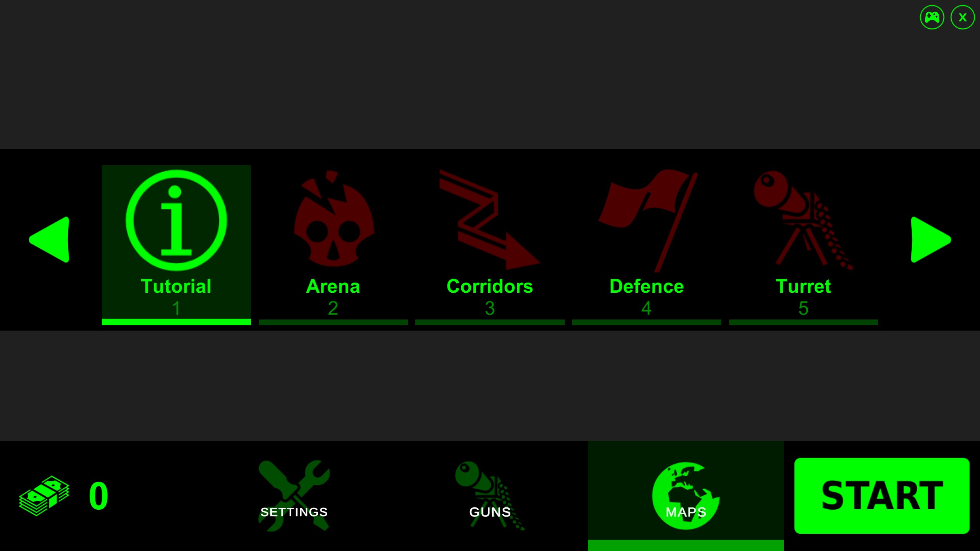Open the Settings wrench and screwdriver icon
The width and height of the screenshot is (980, 551).
coord(294,496)
